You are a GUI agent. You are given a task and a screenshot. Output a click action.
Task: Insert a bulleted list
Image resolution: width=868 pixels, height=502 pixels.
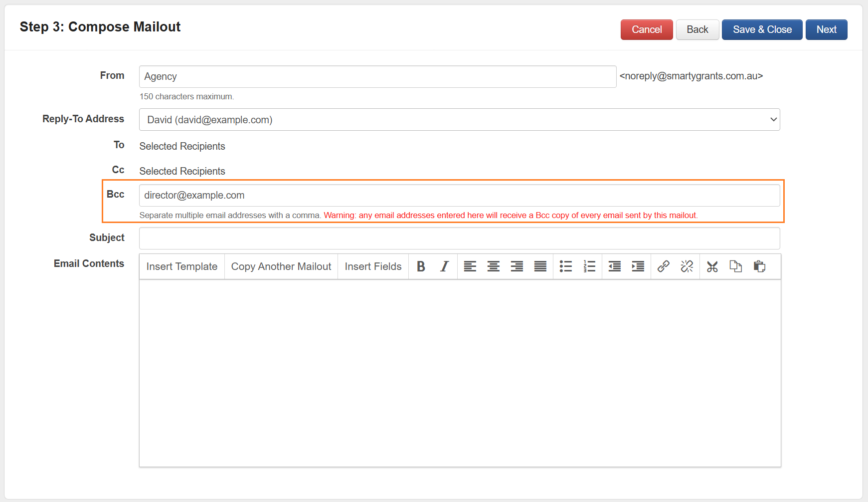point(565,266)
